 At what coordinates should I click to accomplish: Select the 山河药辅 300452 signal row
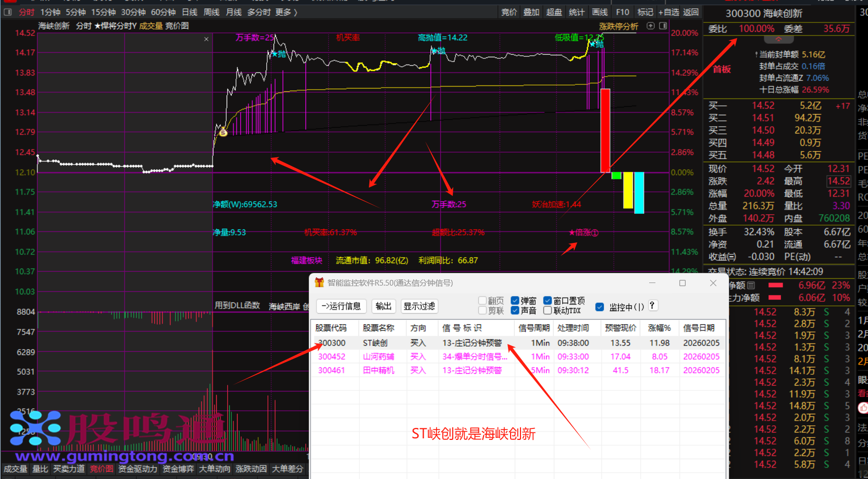(378, 357)
